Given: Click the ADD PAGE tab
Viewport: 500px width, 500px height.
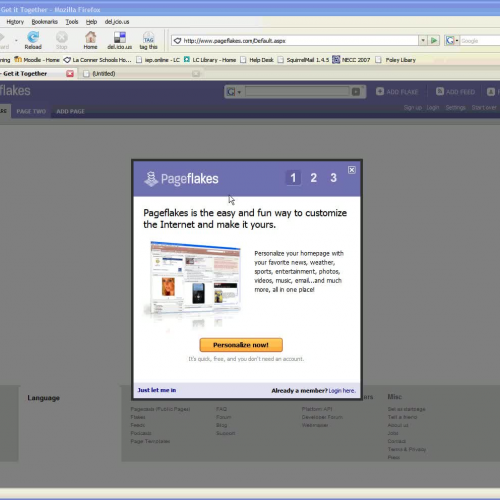Looking at the screenshot, I should (70, 111).
